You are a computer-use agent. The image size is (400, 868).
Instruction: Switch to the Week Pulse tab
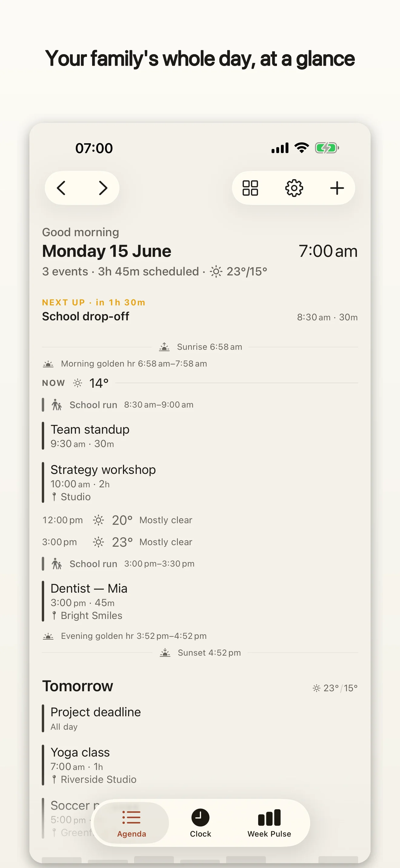pos(269,823)
